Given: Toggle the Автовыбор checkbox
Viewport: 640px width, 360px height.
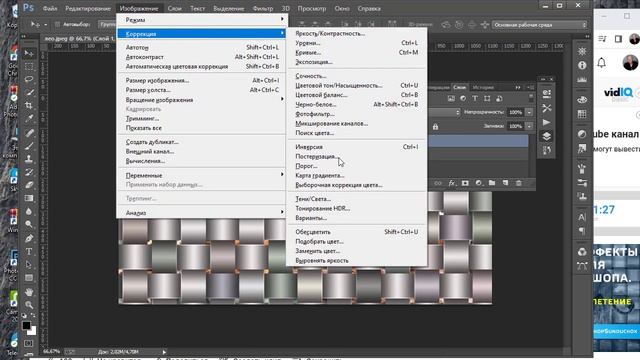Looking at the screenshot, I should point(57,24).
